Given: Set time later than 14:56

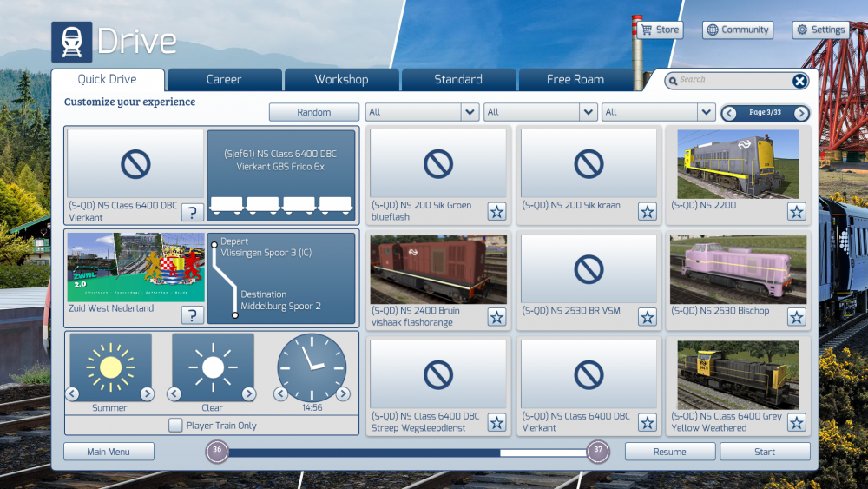Looking at the screenshot, I should click(x=343, y=393).
